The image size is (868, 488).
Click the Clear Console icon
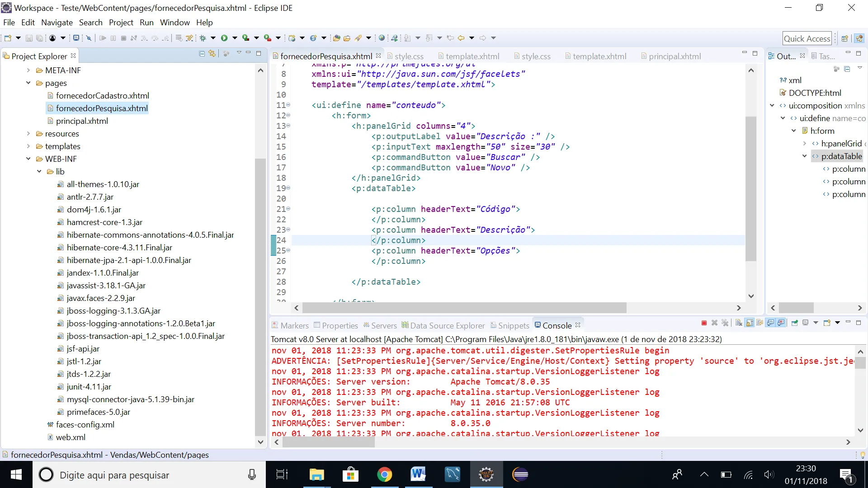[739, 323]
